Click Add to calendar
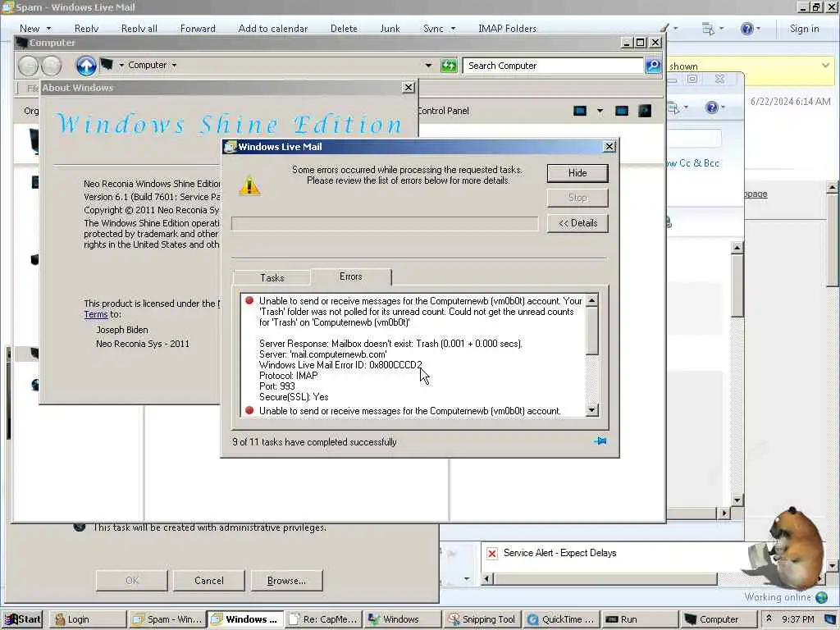840x630 pixels. point(272,29)
